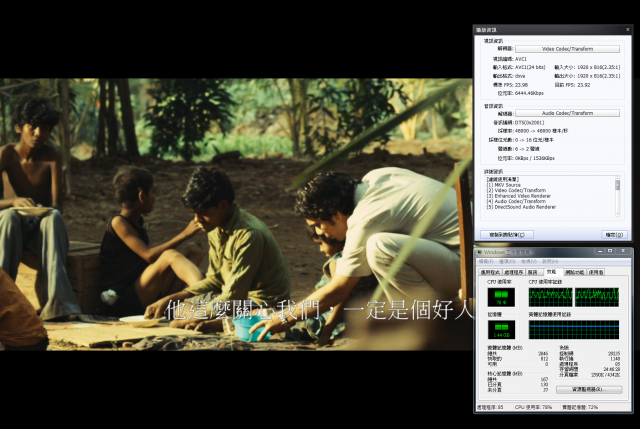
Task: Click the 0kbps / 1536kbps audio bitrate value
Action: 535,158
